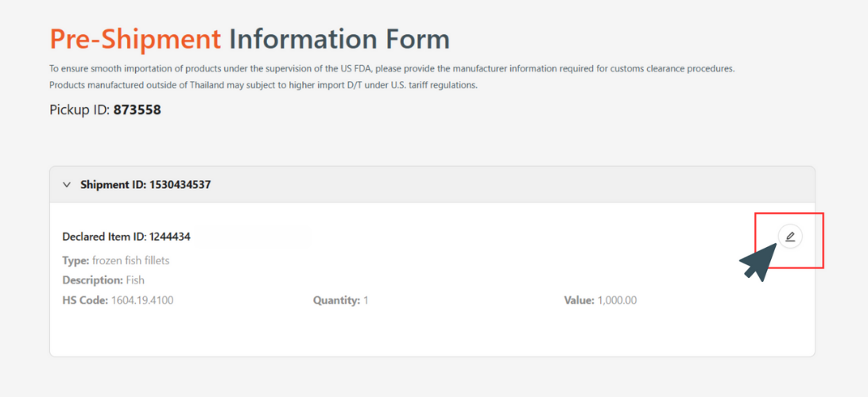Click the bold "Quantity:" label
Viewport: 868px width, 397px height.
[336, 300]
